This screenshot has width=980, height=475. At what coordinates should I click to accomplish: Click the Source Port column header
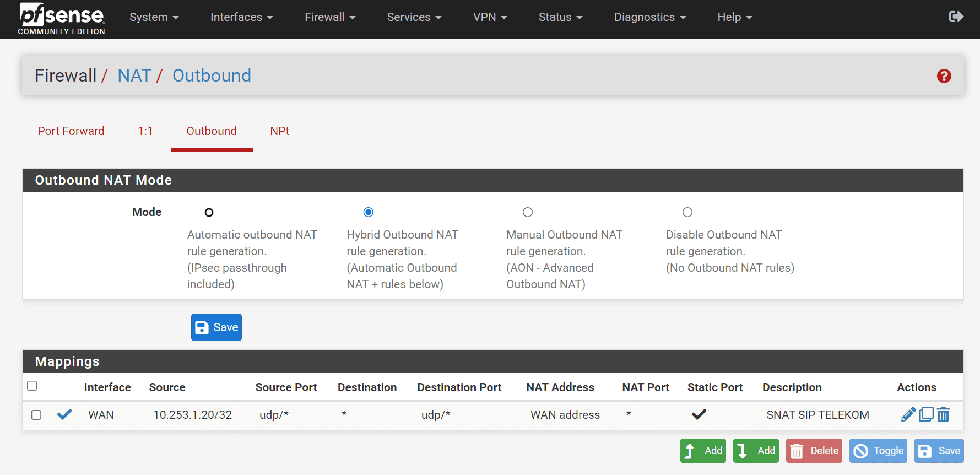[x=286, y=387]
